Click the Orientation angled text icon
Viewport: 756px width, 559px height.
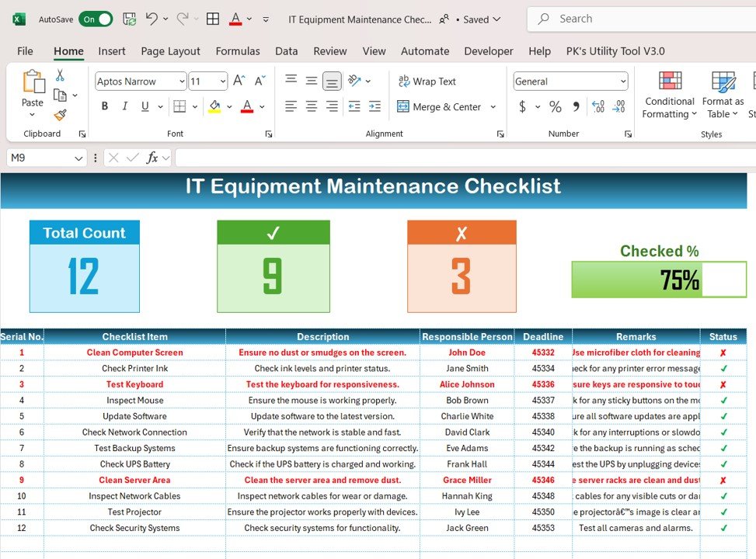354,81
